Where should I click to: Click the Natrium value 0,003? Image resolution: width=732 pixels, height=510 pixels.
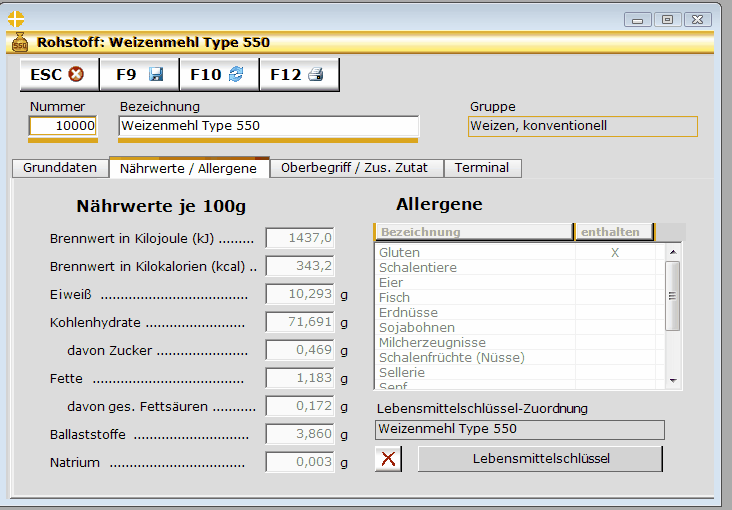coord(300,462)
